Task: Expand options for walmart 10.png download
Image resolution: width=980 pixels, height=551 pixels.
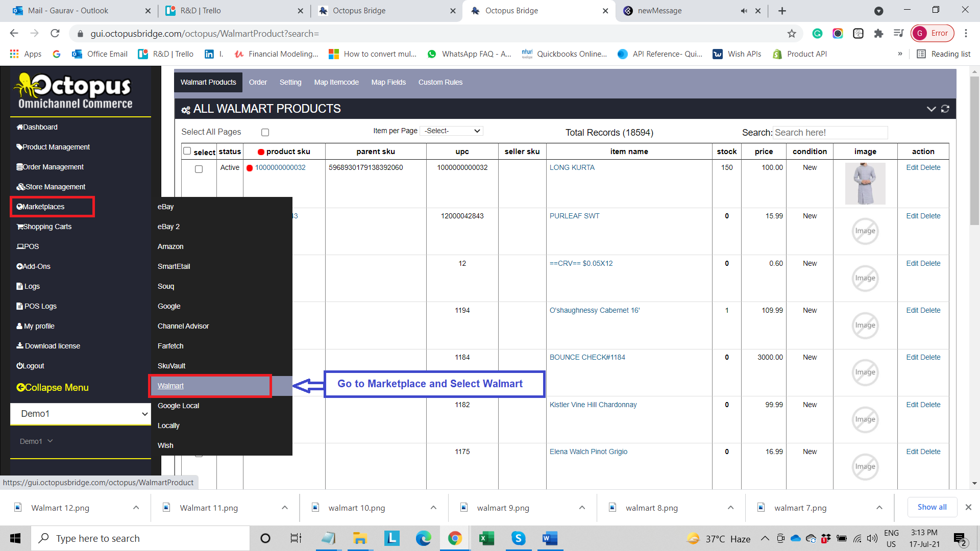Action: pos(433,508)
